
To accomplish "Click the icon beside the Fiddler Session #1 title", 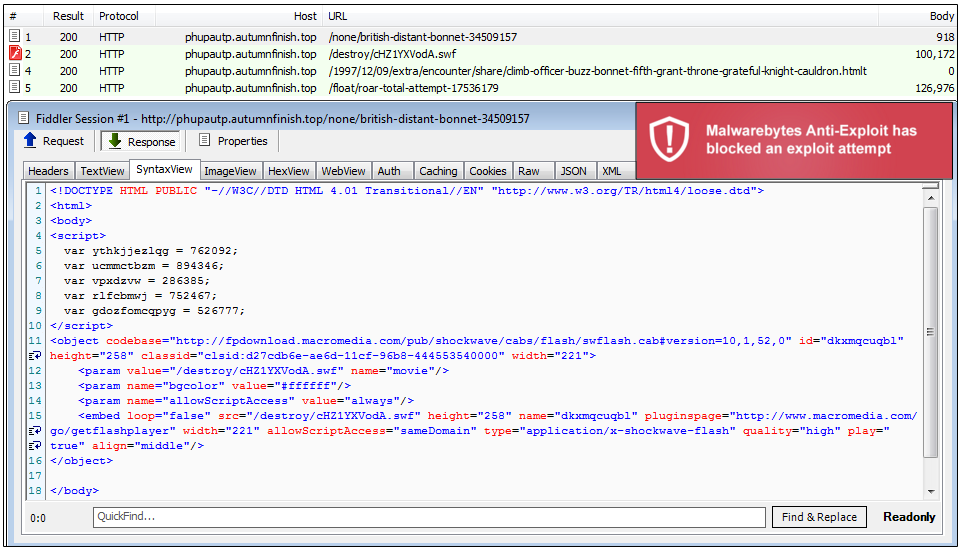I will 23,118.
